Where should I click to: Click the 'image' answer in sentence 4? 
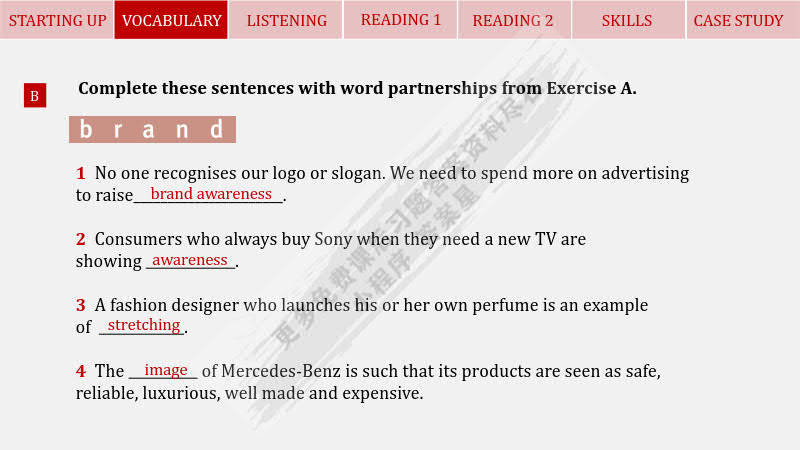(x=165, y=370)
